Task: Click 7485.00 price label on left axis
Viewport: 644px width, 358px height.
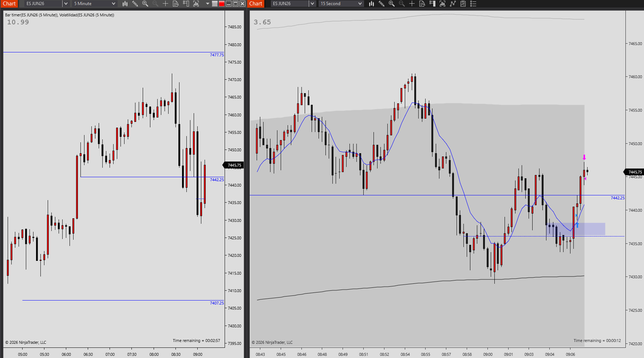Action: click(235, 27)
